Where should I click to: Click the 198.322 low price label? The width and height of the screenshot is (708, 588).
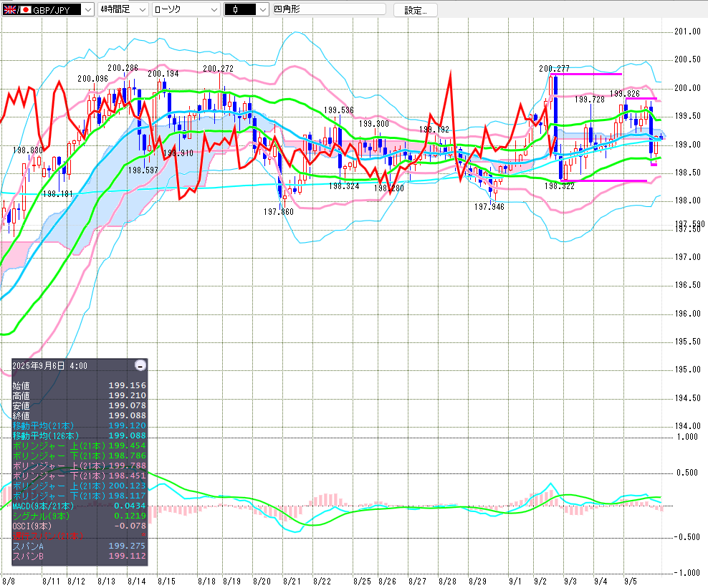[x=560, y=185]
